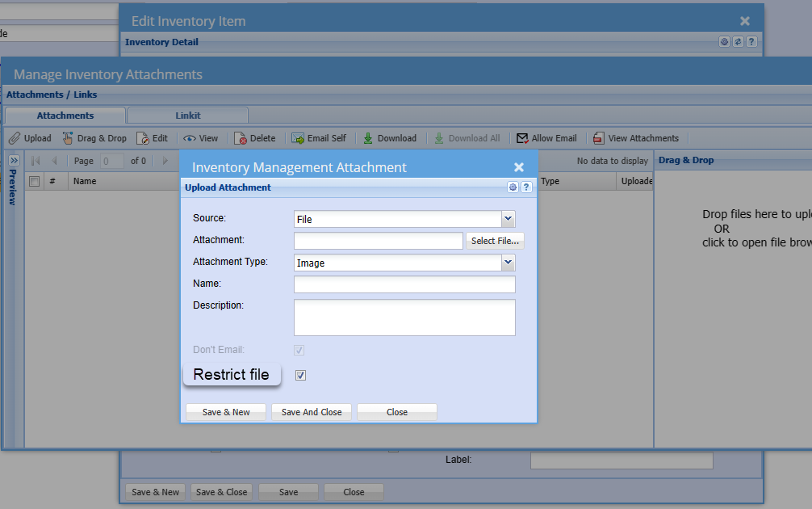812x509 pixels.
Task: Open the Attachment Type dropdown
Action: pyautogui.click(x=508, y=263)
